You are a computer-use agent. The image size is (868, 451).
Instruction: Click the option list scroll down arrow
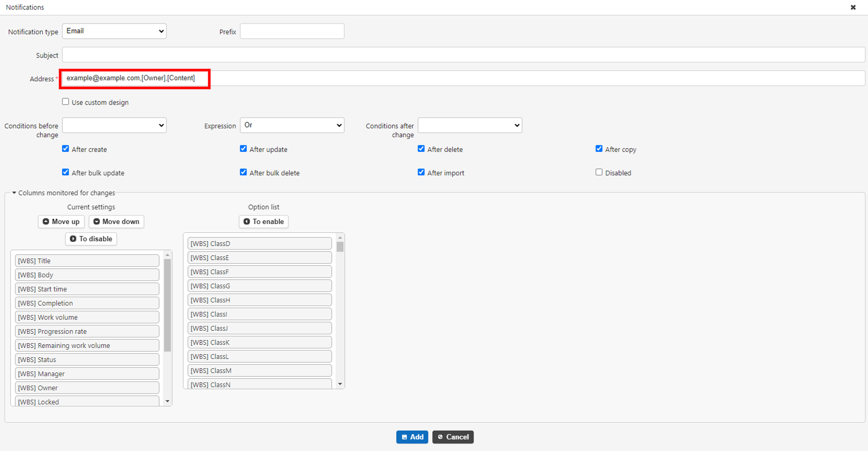point(340,384)
